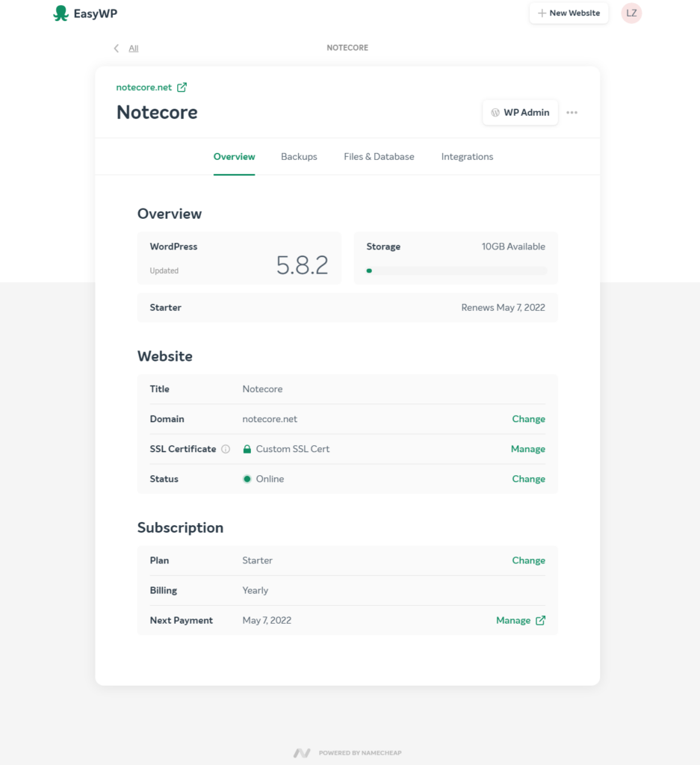700x765 pixels.
Task: Manage the SSL Certificate
Action: point(528,449)
